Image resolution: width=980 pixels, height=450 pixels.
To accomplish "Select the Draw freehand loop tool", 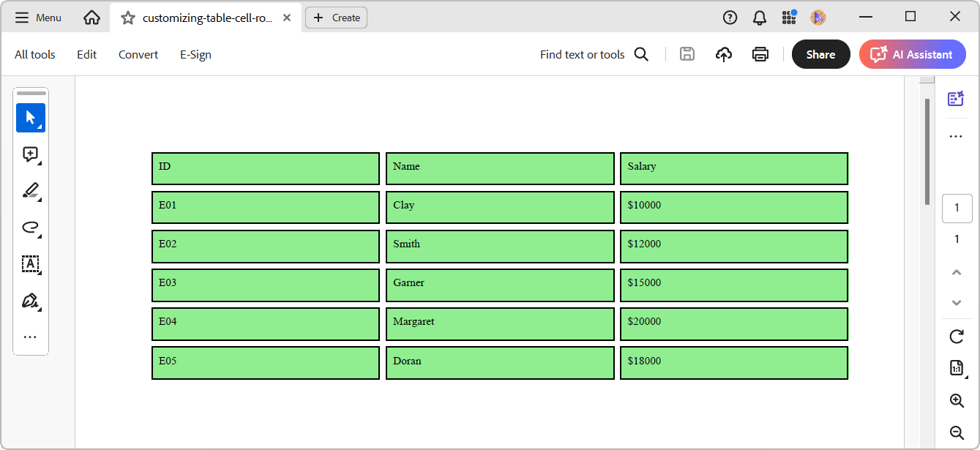I will 31,228.
